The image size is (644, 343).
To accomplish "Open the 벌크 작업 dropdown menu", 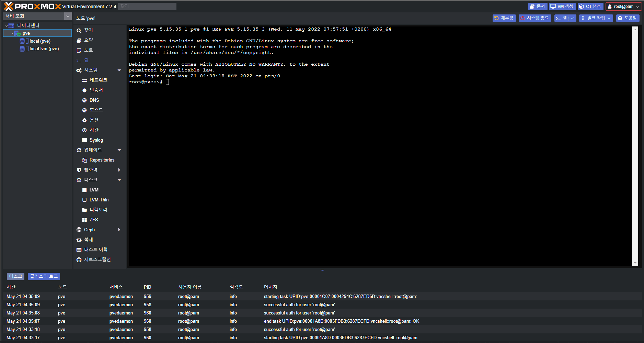I will [596, 18].
